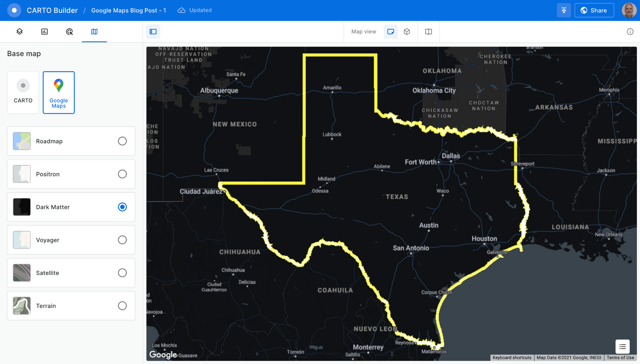This screenshot has width=640, height=364.
Task: Click the Map view label
Action: click(364, 31)
